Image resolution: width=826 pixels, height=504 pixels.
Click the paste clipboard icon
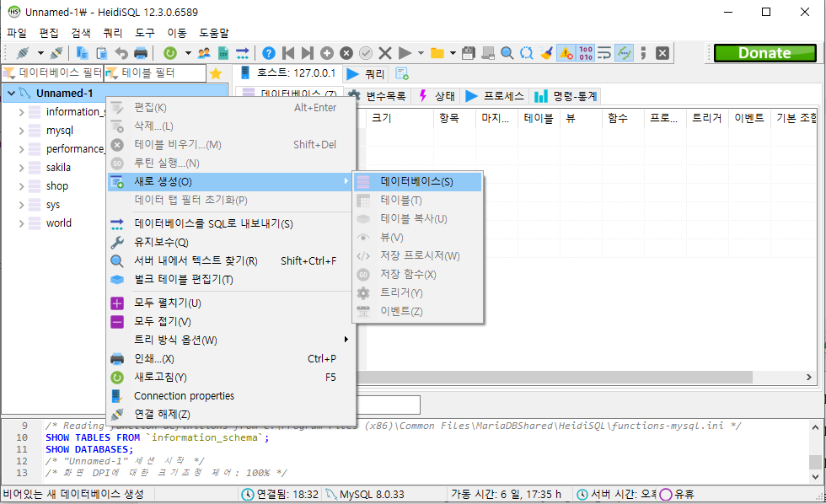point(102,53)
